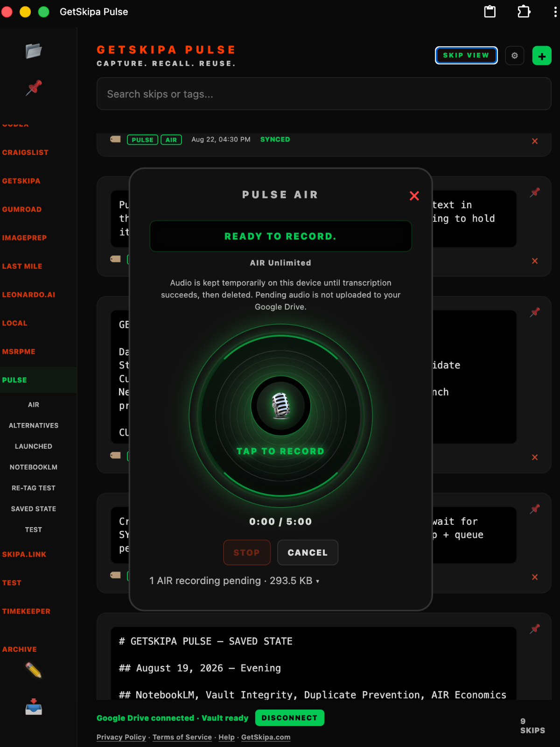
Task: Select Leonardo.ai tag in sidebar
Action: click(x=28, y=295)
